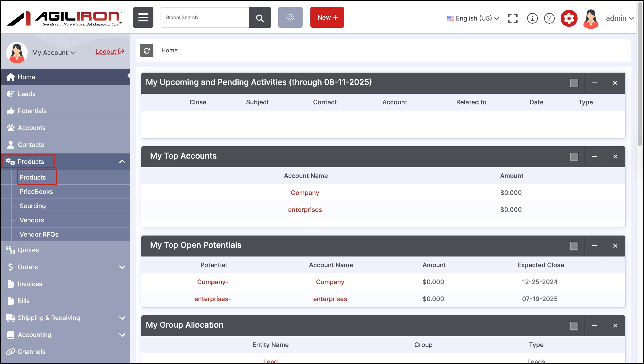Click the Home breadcrumb text
644x364 pixels.
[169, 50]
